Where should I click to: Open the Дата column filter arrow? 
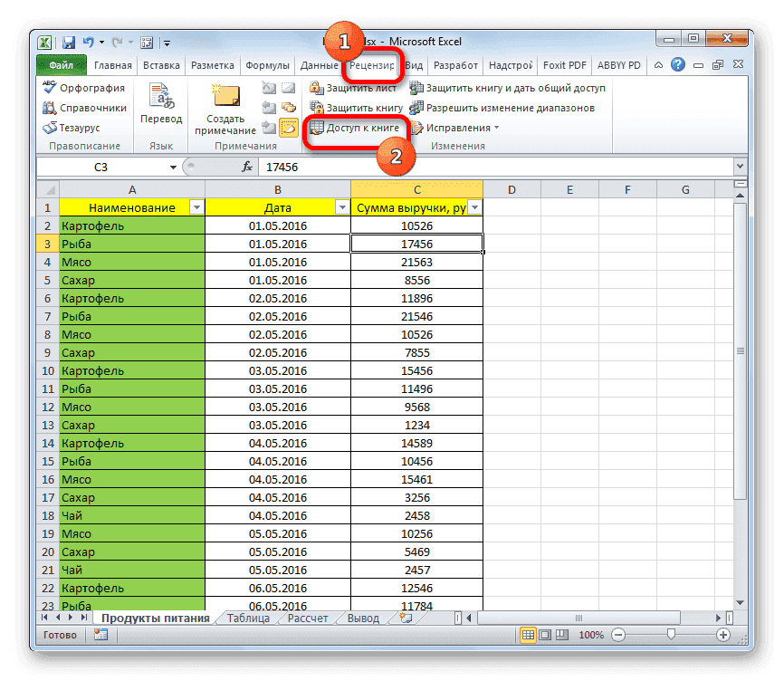click(x=342, y=207)
